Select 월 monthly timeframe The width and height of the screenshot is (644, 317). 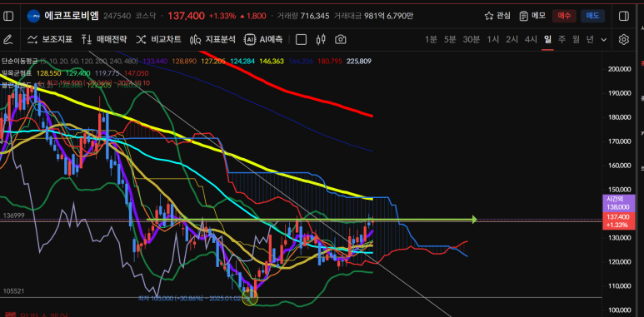point(576,39)
